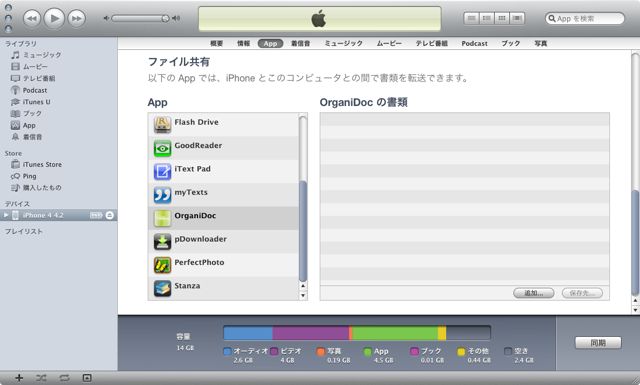Open the 概要 tab
The height and width of the screenshot is (385, 640).
coord(216,43)
